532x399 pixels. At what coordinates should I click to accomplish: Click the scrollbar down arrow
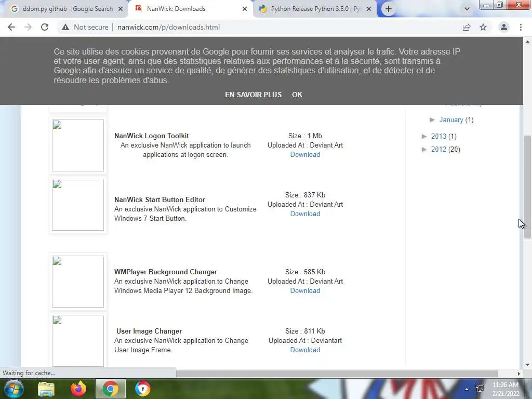point(527,365)
